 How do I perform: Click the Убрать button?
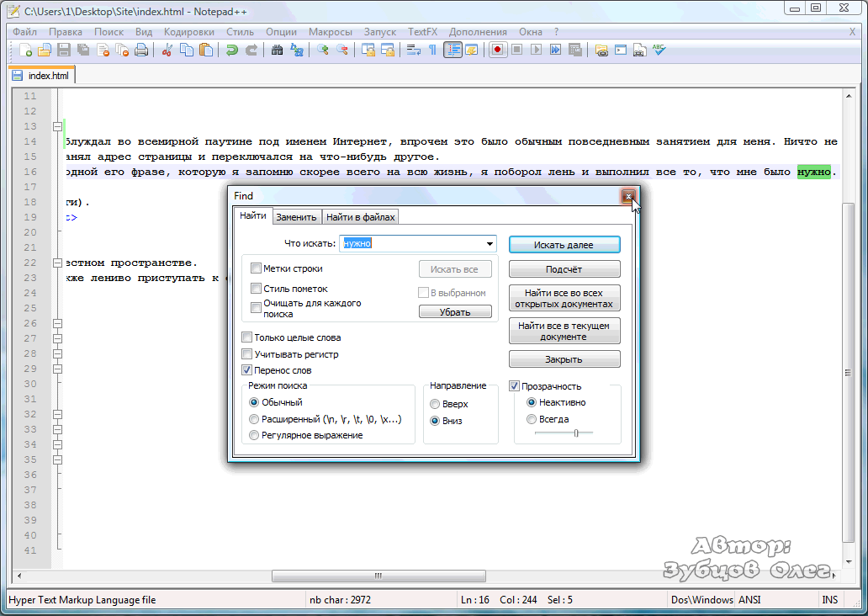coord(455,312)
